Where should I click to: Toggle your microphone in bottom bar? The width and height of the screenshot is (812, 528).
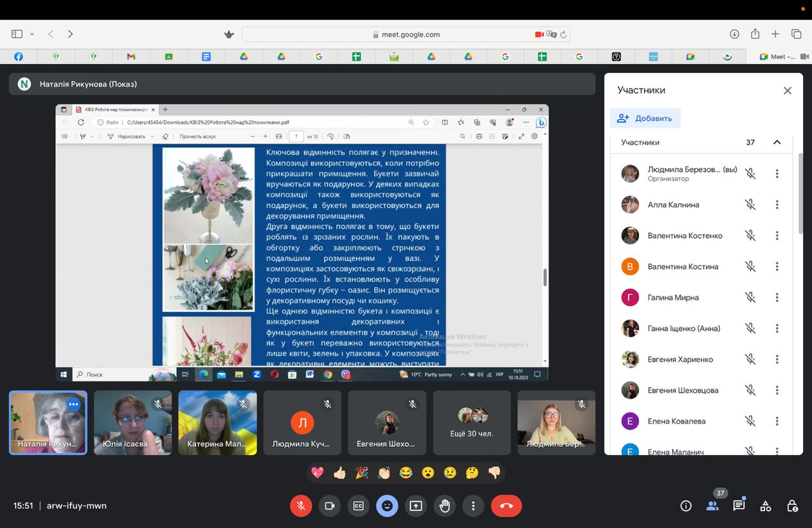click(301, 506)
